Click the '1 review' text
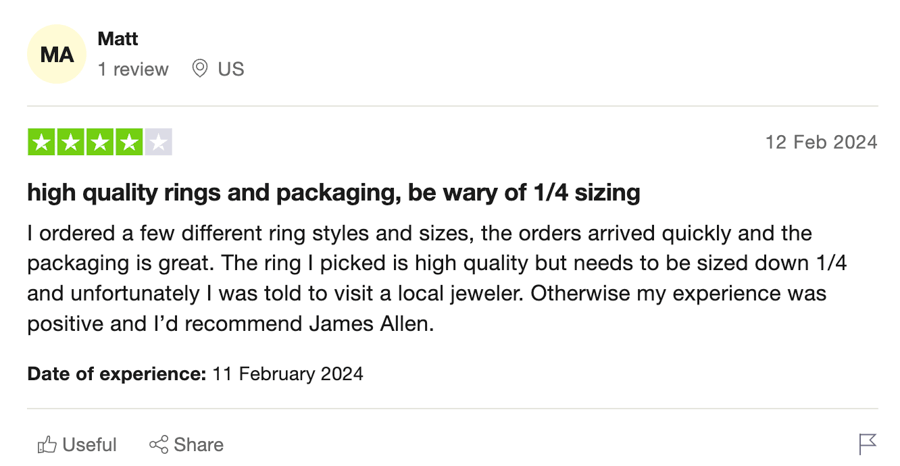Screen dimensions: 900x466 point(133,69)
